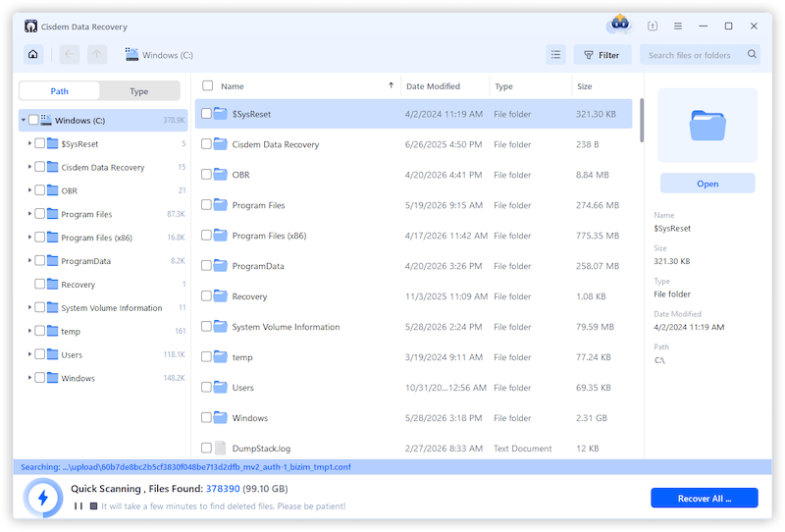
Task: Click the back navigation arrow
Action: click(69, 54)
